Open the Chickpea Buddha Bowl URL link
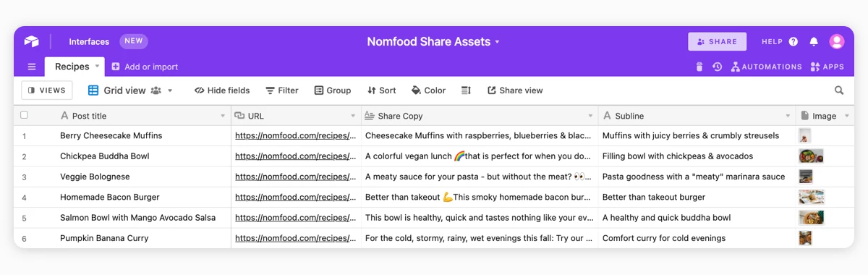Screen dimensions: 868x275 point(297,156)
